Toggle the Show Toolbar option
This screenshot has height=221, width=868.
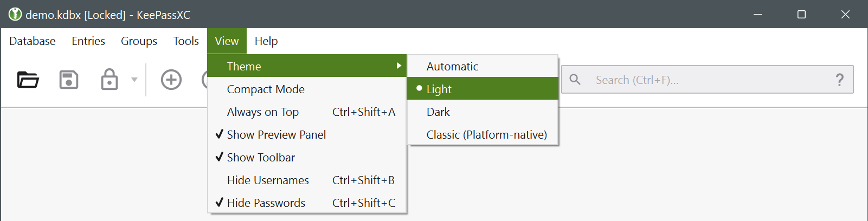[x=261, y=158]
